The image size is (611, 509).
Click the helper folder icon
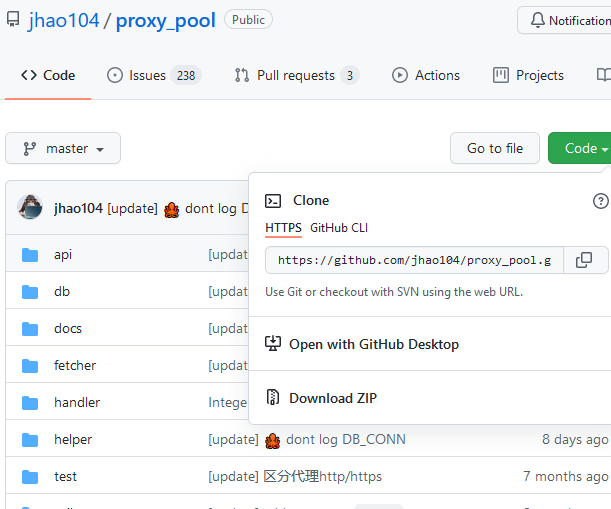pos(30,440)
